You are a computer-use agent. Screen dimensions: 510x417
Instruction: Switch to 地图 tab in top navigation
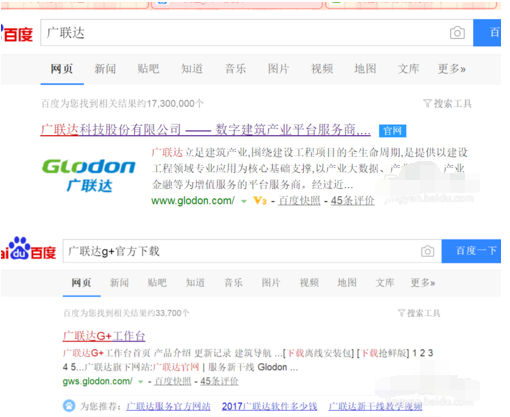365,69
